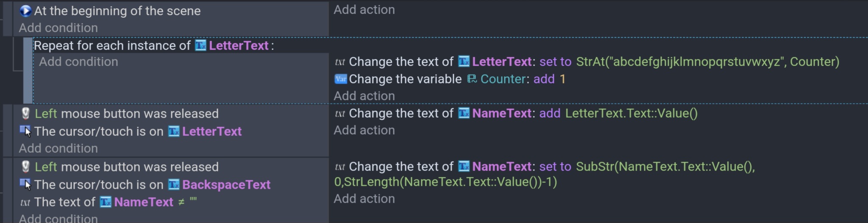Click the LetterText object icon in Repeat row

click(200, 45)
